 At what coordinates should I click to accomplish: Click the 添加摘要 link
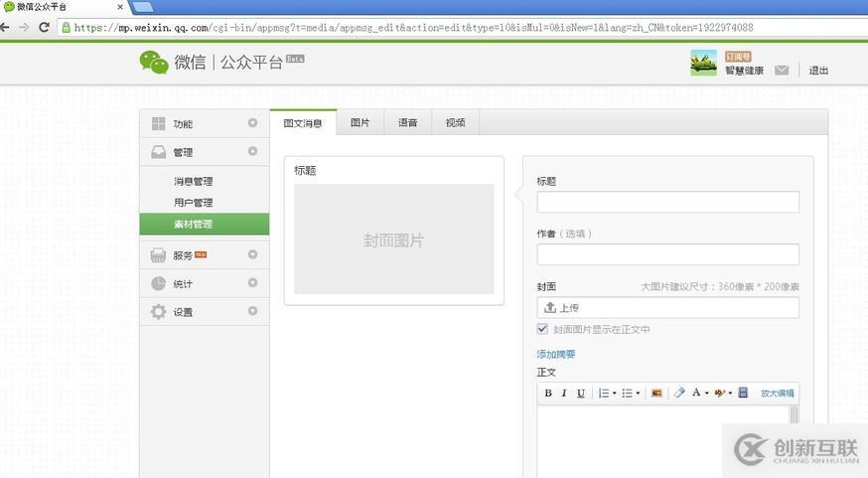pos(556,354)
